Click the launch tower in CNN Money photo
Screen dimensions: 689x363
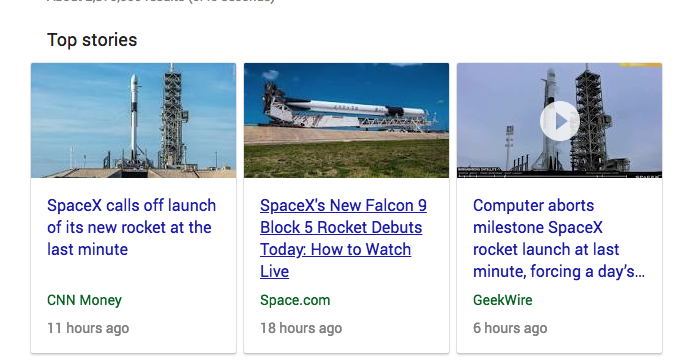pos(172,116)
